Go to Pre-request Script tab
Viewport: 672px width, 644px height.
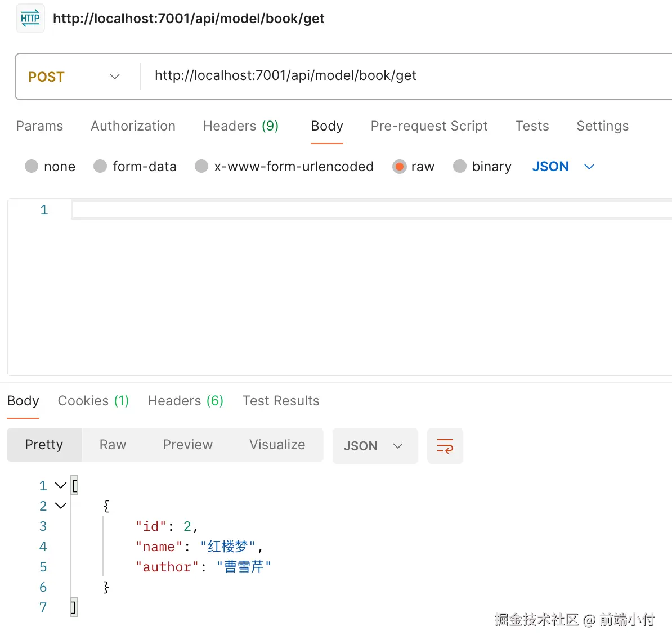(429, 126)
